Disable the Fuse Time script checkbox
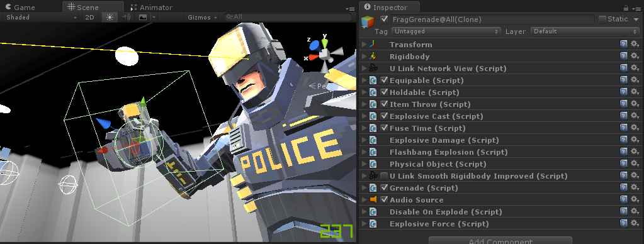Viewport: 644px width, 244px height. coord(384,128)
